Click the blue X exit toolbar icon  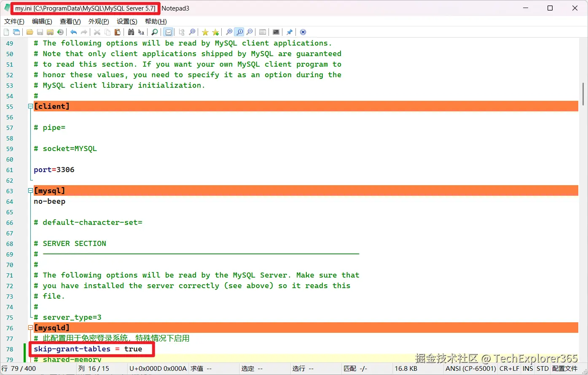click(303, 32)
